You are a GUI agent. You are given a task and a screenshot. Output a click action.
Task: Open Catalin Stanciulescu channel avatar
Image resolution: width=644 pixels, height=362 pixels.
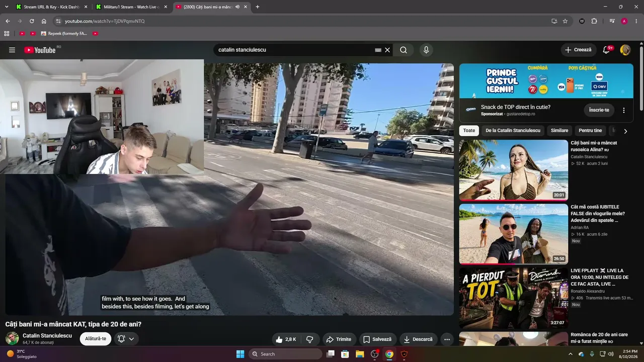tap(12, 338)
